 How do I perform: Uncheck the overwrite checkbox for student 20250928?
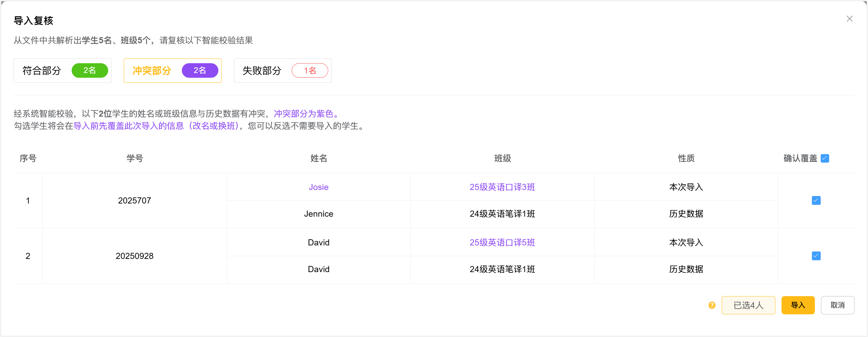click(816, 256)
